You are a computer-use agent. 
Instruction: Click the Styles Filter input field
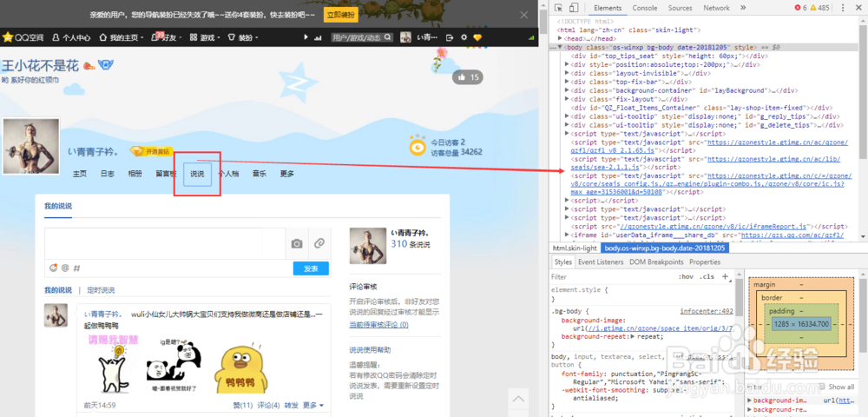(612, 276)
